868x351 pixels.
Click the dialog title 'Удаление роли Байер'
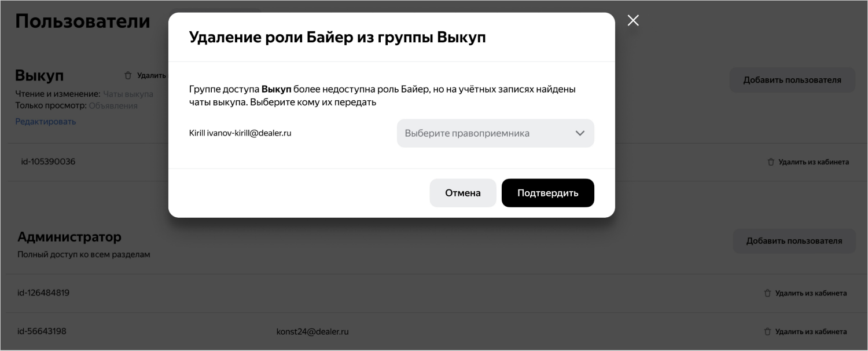tap(337, 38)
